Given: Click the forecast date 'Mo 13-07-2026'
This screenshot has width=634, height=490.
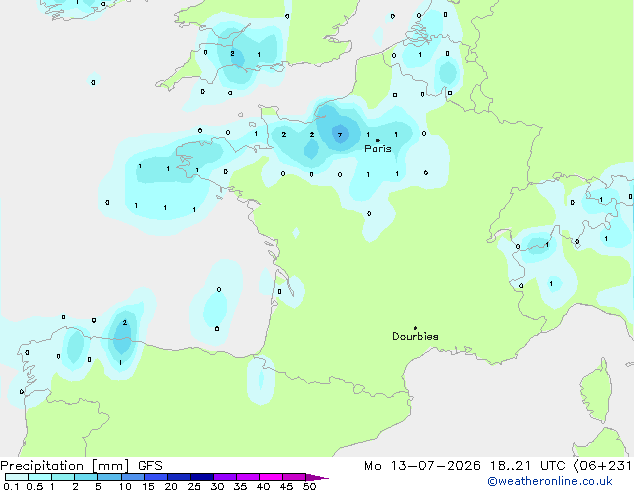Looking at the screenshot, I should coord(422,466).
